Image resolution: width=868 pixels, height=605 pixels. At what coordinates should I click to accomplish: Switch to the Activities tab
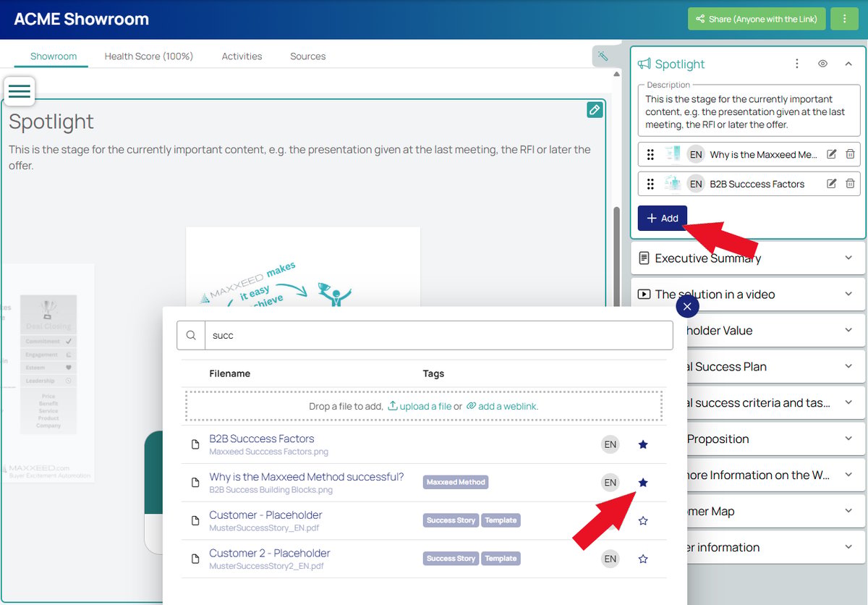tap(242, 56)
